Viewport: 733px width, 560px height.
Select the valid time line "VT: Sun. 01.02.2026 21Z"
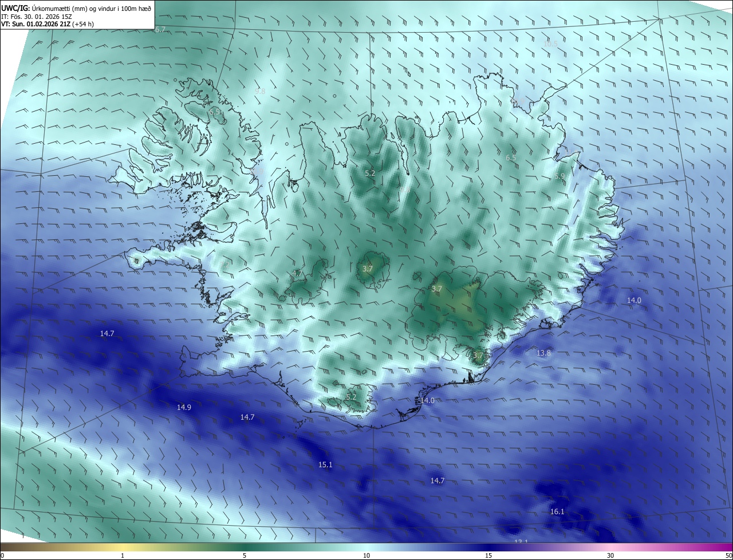coord(36,24)
